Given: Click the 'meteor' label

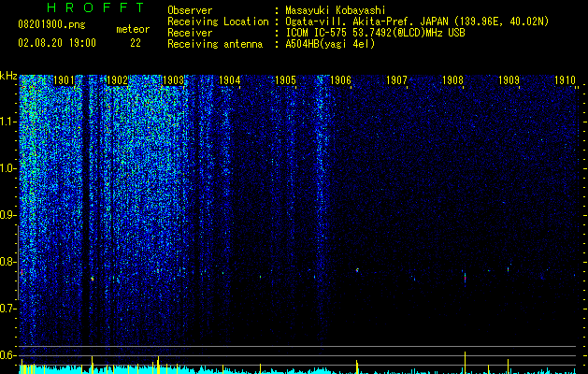Looking at the screenshot, I should pos(133,29).
